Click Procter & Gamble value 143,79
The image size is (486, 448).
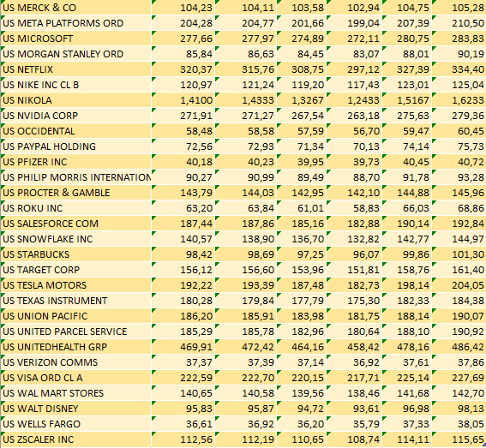point(196,193)
